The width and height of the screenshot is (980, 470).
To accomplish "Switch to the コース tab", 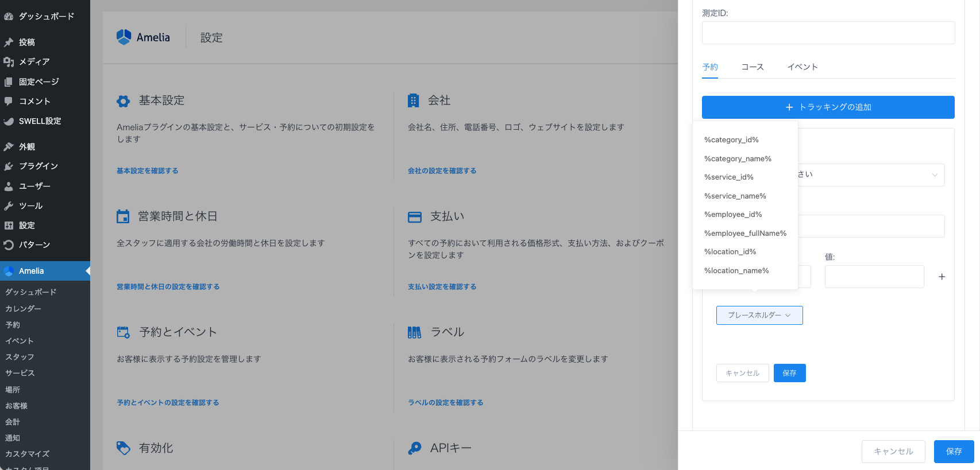I will pyautogui.click(x=752, y=67).
